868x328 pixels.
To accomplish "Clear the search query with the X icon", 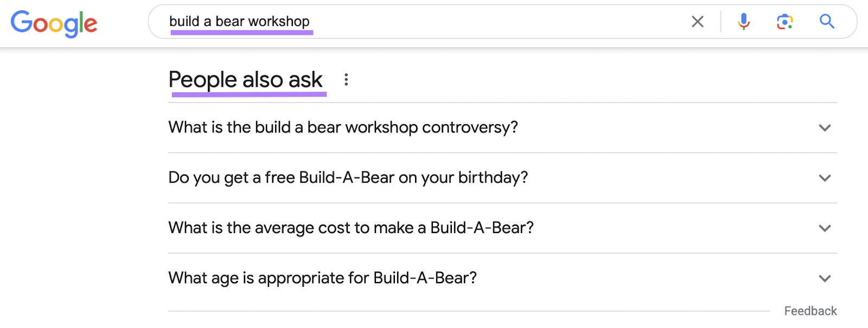I will coord(698,22).
